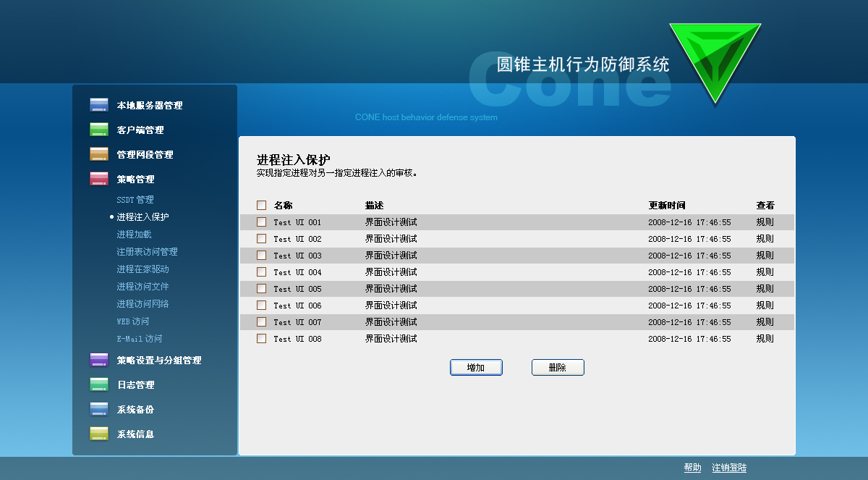
Task: Click the green icon beside 客户端管理
Action: click(x=99, y=130)
